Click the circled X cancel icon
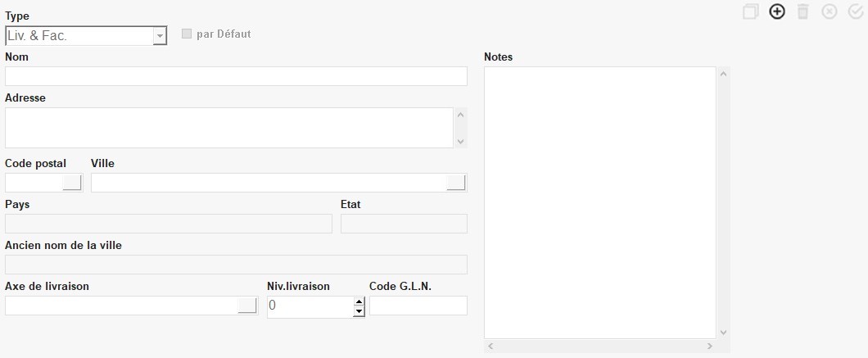Screen dimensions: 868x358 click(830, 11)
